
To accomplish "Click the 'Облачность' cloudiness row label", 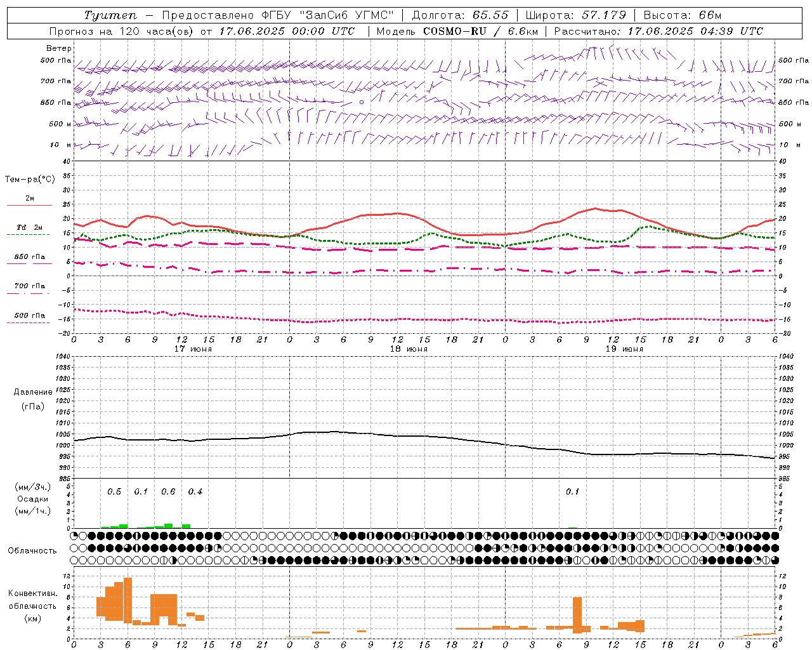I will coord(32,551).
